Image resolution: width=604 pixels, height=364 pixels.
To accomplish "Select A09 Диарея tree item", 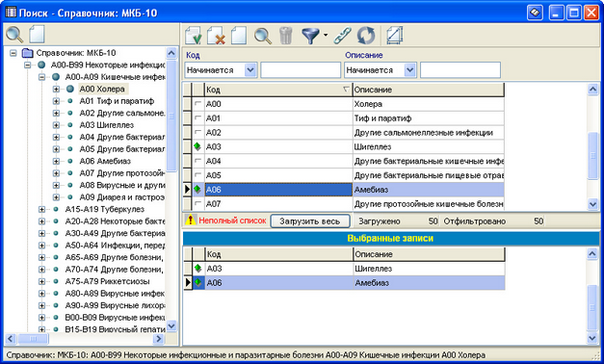I will point(121,197).
